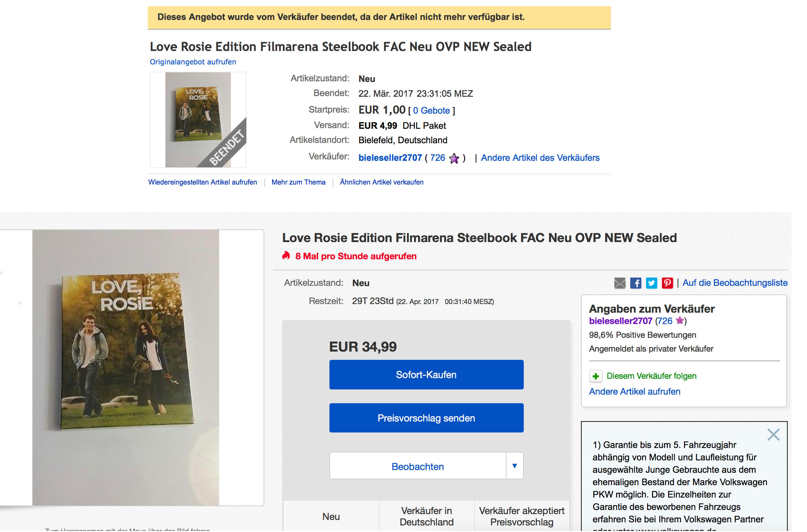The image size is (807, 532).
Task: Expand the Beobachten dropdown arrow
Action: coord(514,466)
